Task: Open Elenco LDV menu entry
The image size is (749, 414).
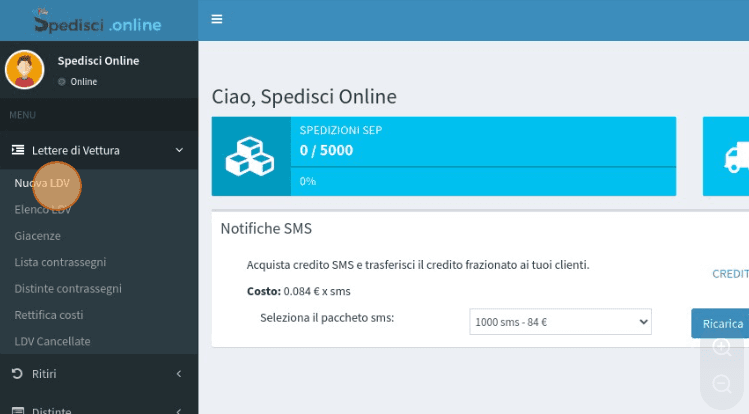Action: [43, 209]
